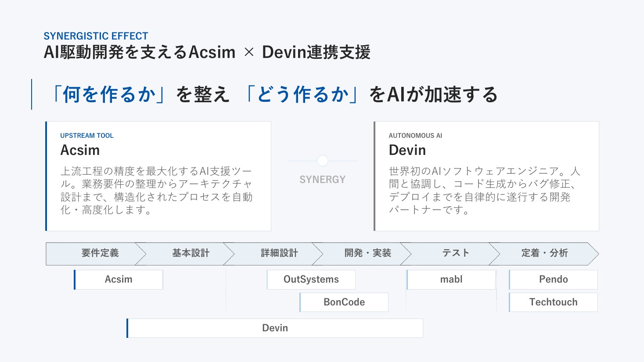Select the Devin heading in the autonomous AI card
The image size is (644, 362).
coord(407,151)
